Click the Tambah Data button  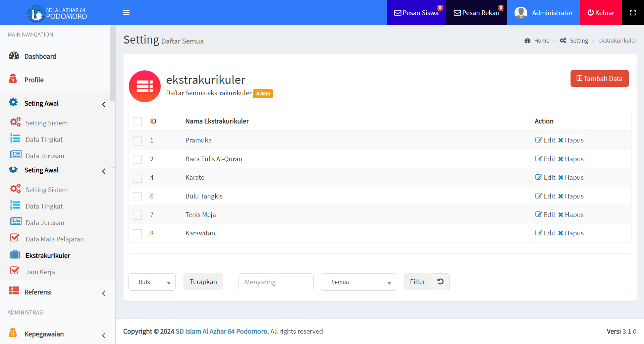[599, 78]
